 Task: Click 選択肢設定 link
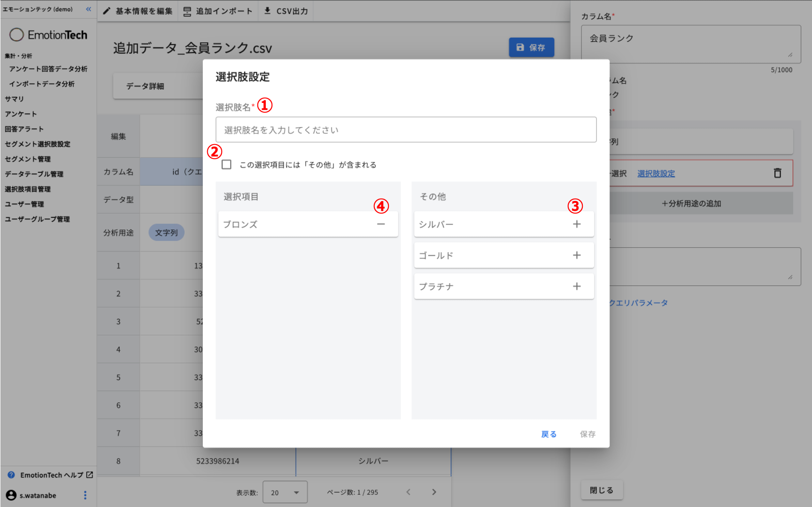[x=656, y=174]
